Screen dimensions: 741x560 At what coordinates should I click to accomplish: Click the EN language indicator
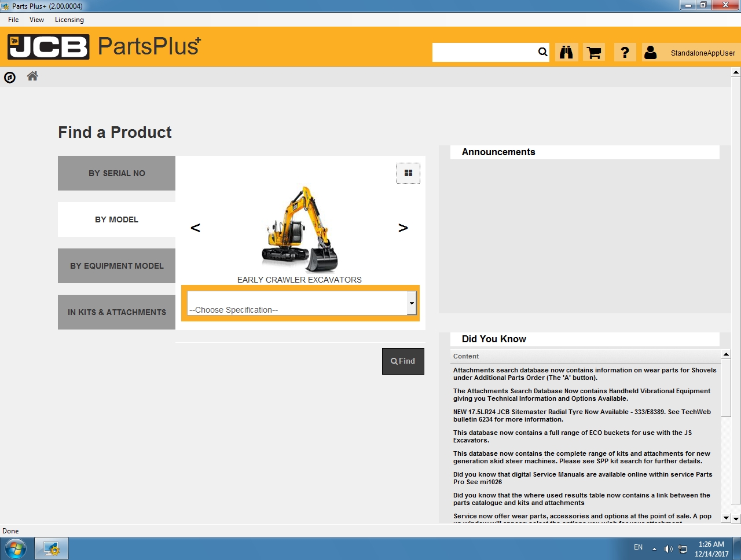pyautogui.click(x=638, y=547)
